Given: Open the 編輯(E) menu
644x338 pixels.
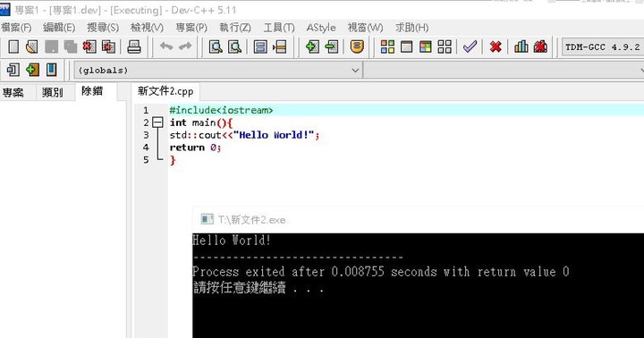Looking at the screenshot, I should click(59, 28).
